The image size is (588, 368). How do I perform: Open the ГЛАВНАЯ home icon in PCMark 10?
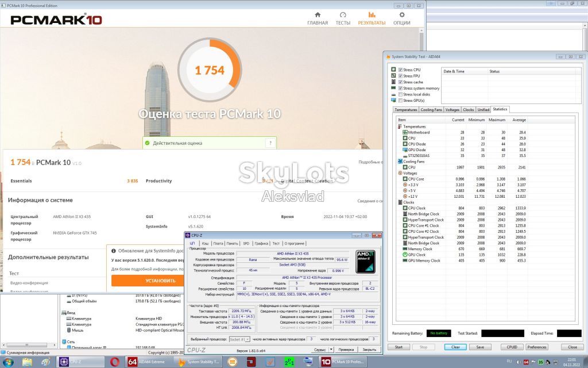coord(317,14)
